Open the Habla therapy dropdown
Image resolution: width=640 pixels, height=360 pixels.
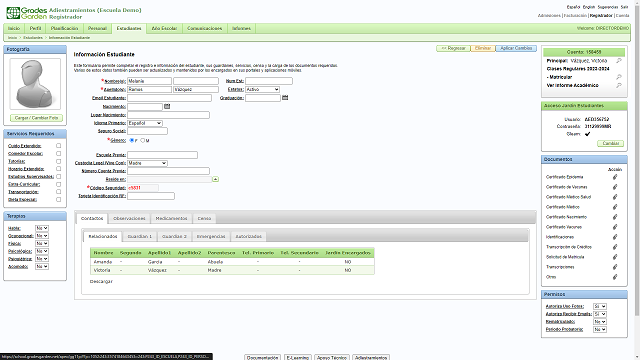[42, 228]
